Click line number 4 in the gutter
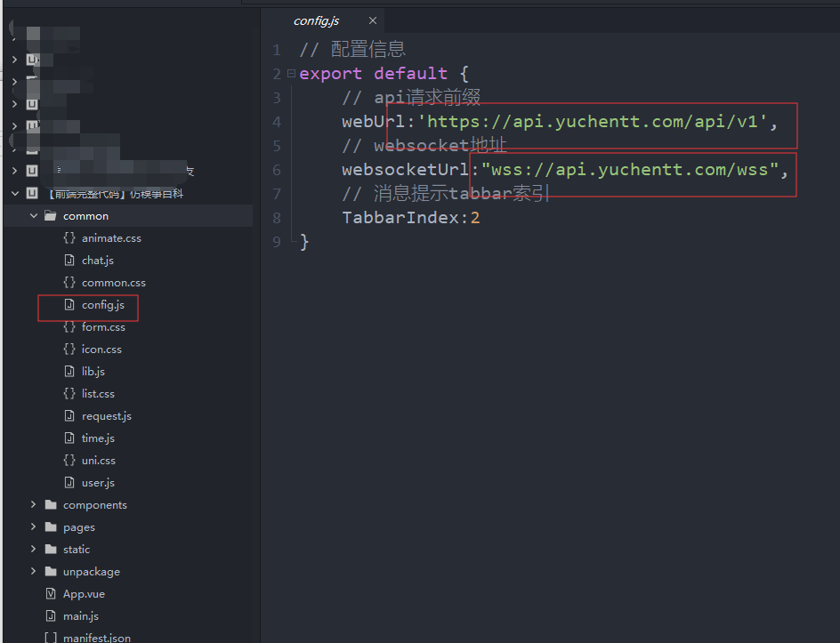The width and height of the screenshot is (840, 643). (x=277, y=122)
